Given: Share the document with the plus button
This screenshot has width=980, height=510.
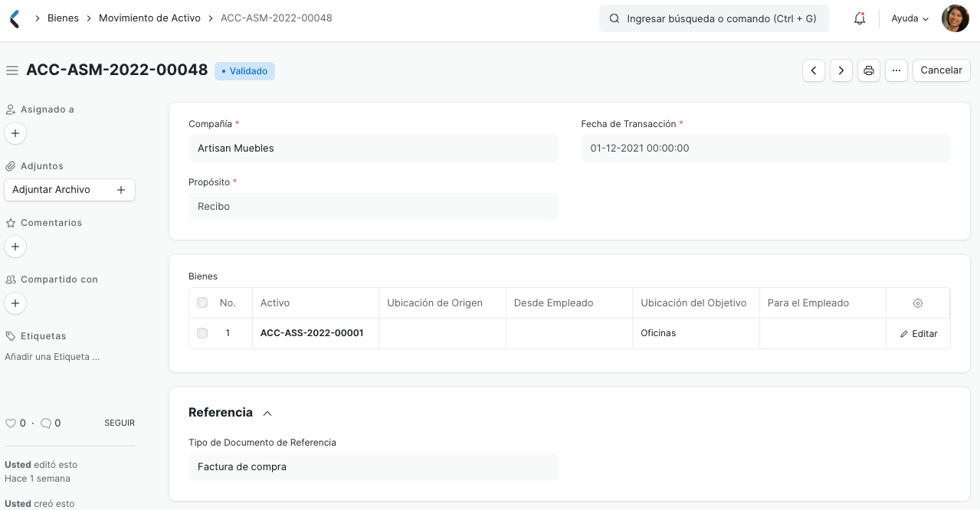Looking at the screenshot, I should [x=15, y=303].
